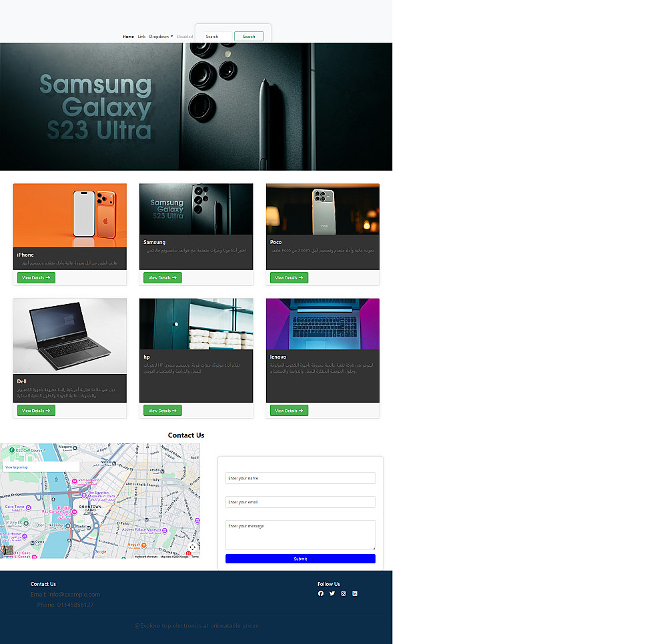Image resolution: width=667 pixels, height=644 pixels.
Task: Click the 'Follow Us' footer heading
Action: coord(328,584)
